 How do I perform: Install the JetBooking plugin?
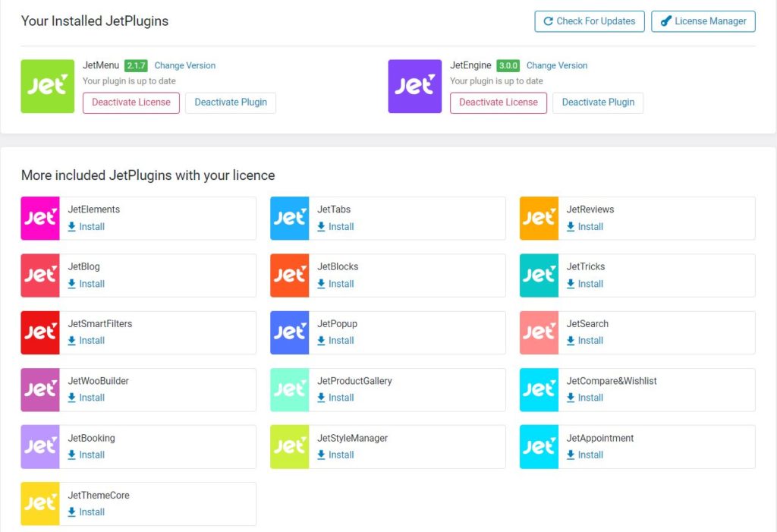point(87,455)
